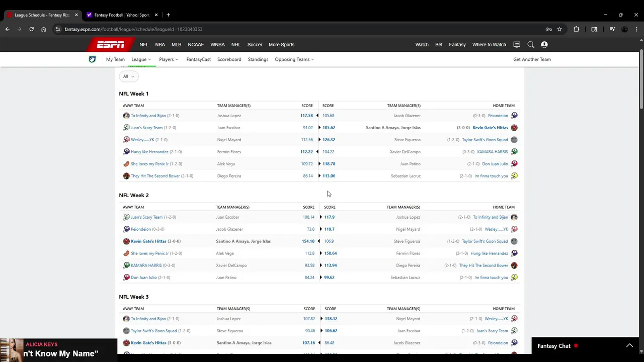The image size is (644, 362).
Task: Expand the Fantasy Chat panel arrow
Action: [629, 346]
